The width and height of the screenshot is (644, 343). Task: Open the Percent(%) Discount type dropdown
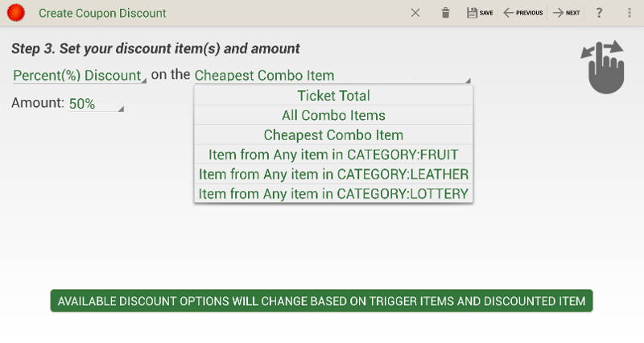(x=79, y=76)
